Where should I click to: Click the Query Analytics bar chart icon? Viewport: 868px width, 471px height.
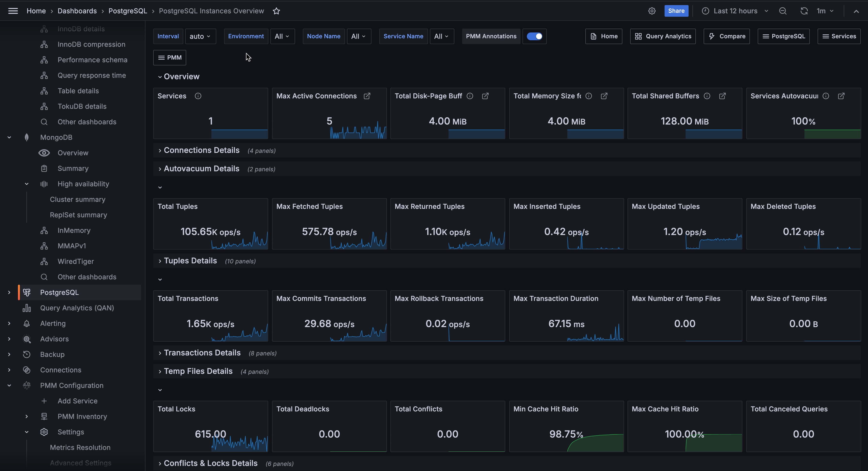[x=27, y=308]
